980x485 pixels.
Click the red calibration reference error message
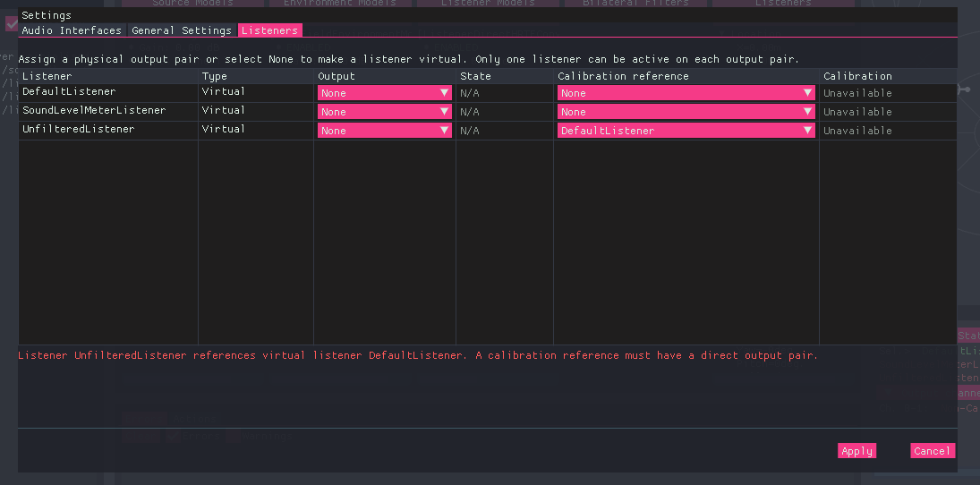click(x=418, y=355)
